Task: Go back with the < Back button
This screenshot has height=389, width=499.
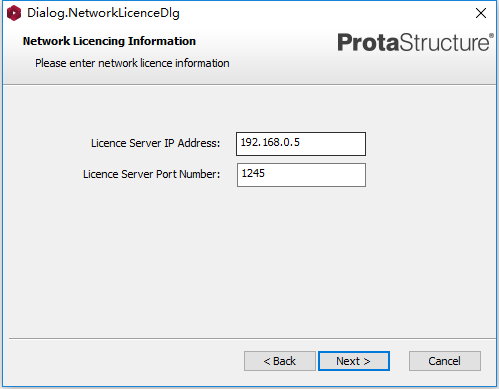Action: click(x=280, y=361)
